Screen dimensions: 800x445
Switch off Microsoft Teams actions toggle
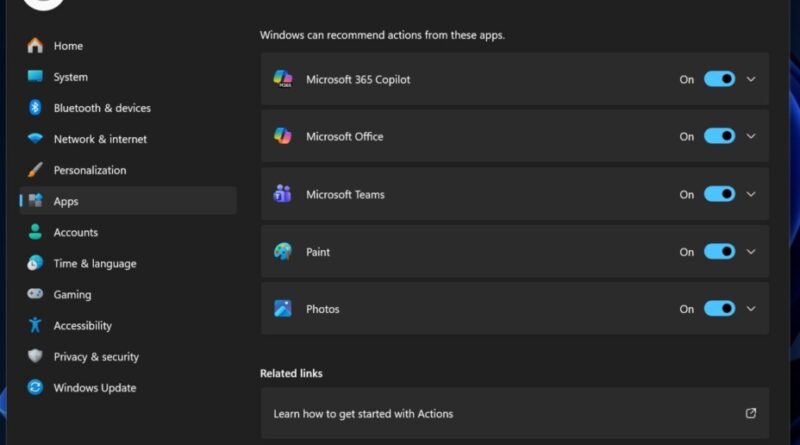719,194
